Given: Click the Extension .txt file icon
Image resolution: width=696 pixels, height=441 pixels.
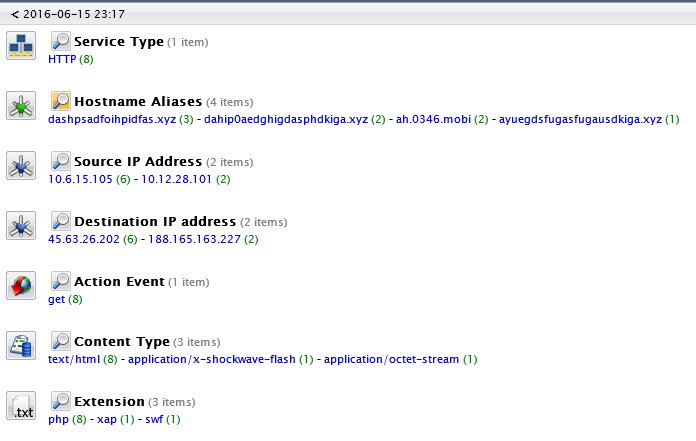Looking at the screenshot, I should click(21, 406).
